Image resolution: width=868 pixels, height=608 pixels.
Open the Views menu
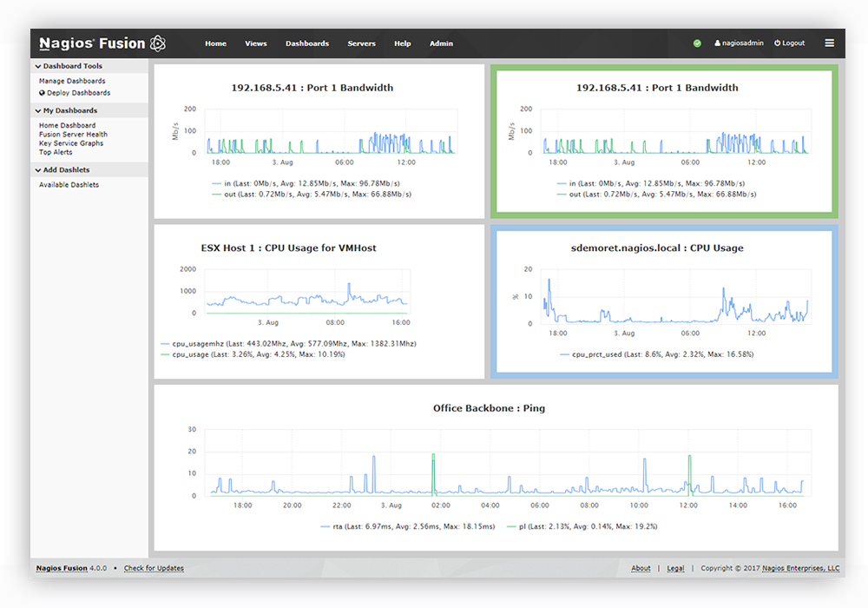[x=256, y=43]
